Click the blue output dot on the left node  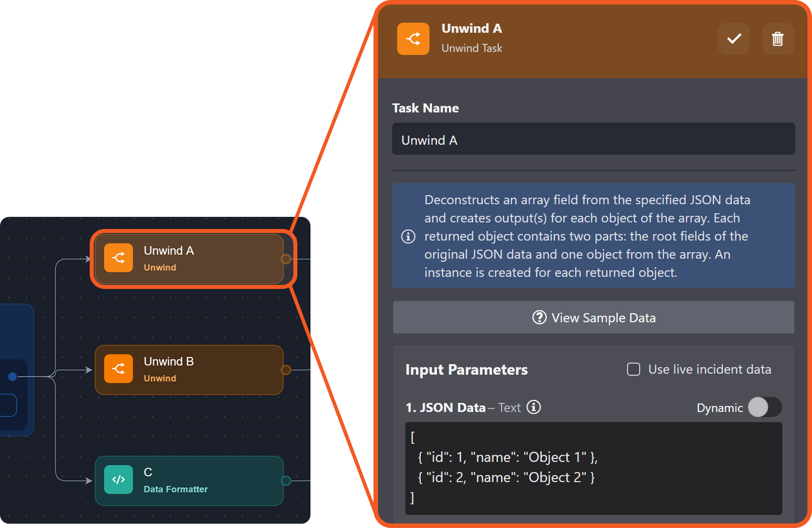click(x=13, y=376)
